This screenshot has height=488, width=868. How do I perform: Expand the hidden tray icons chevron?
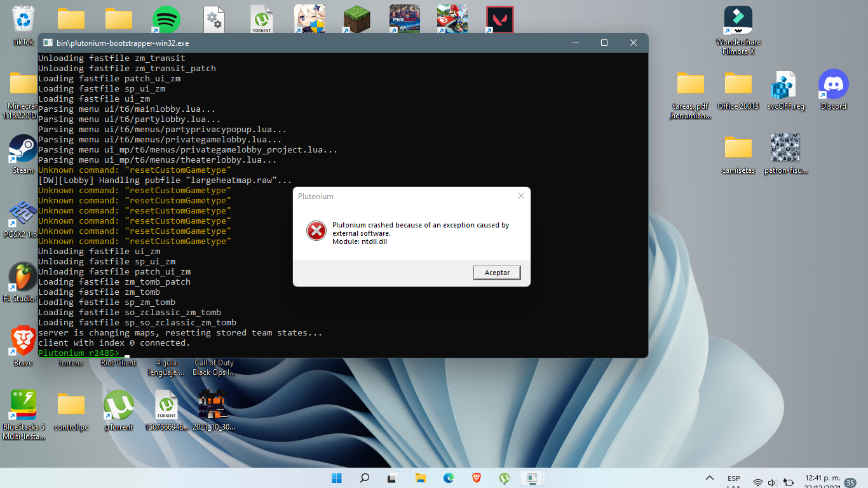point(710,478)
